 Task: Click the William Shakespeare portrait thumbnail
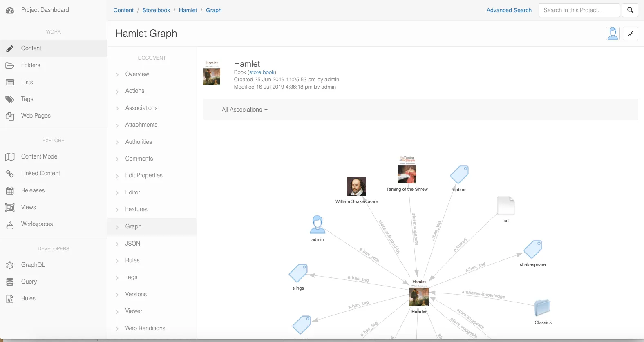click(356, 186)
